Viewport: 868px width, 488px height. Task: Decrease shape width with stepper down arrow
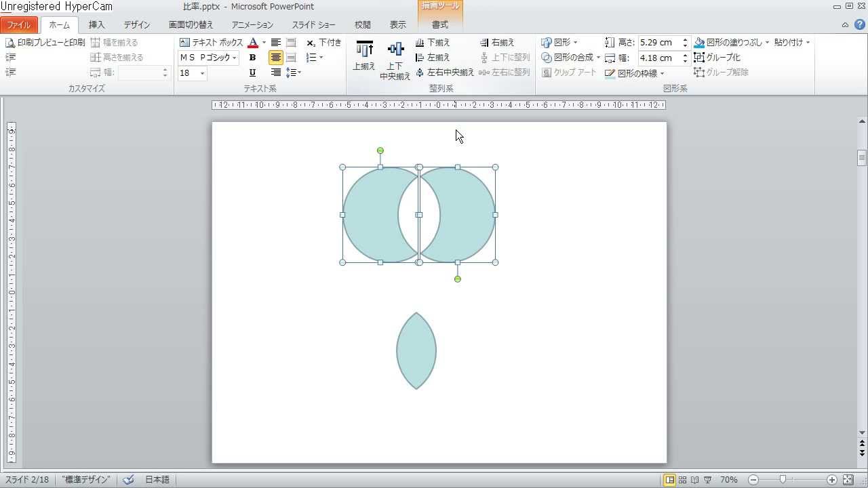(x=686, y=62)
